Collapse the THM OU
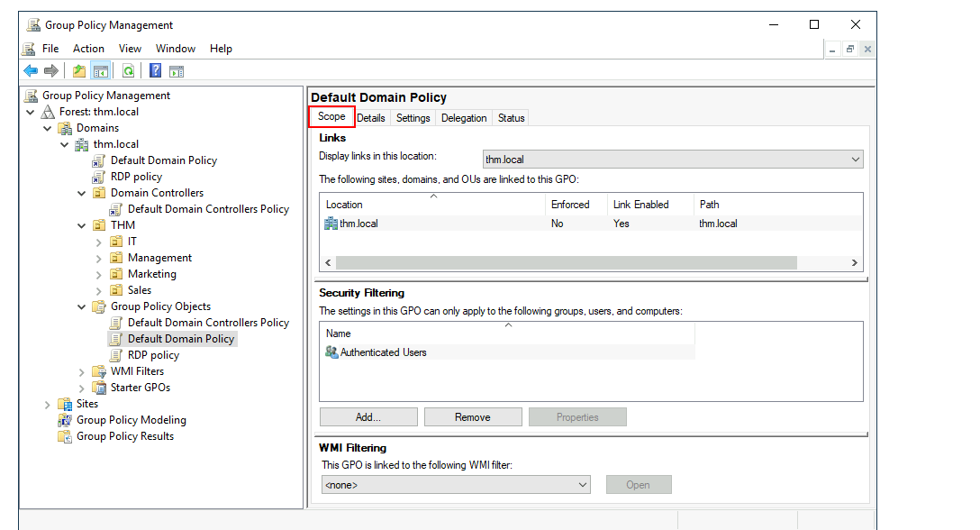Image resolution: width=980 pixels, height=530 pixels. pos(81,226)
